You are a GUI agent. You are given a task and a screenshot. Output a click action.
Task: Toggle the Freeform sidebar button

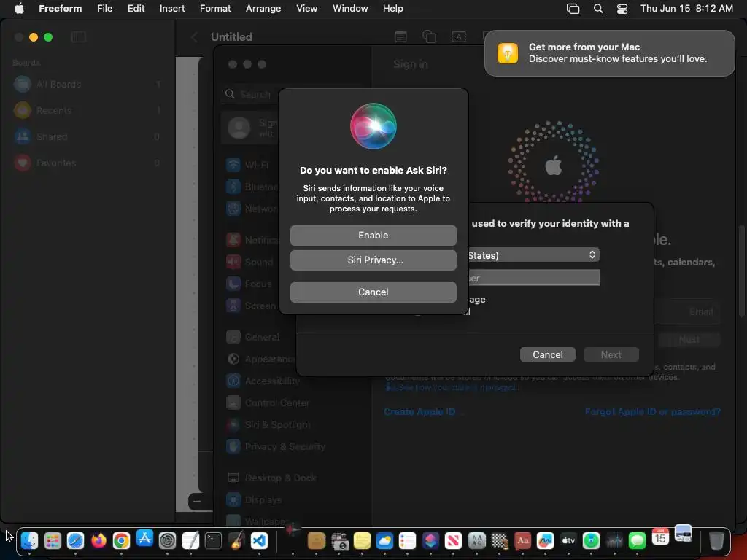point(79,37)
